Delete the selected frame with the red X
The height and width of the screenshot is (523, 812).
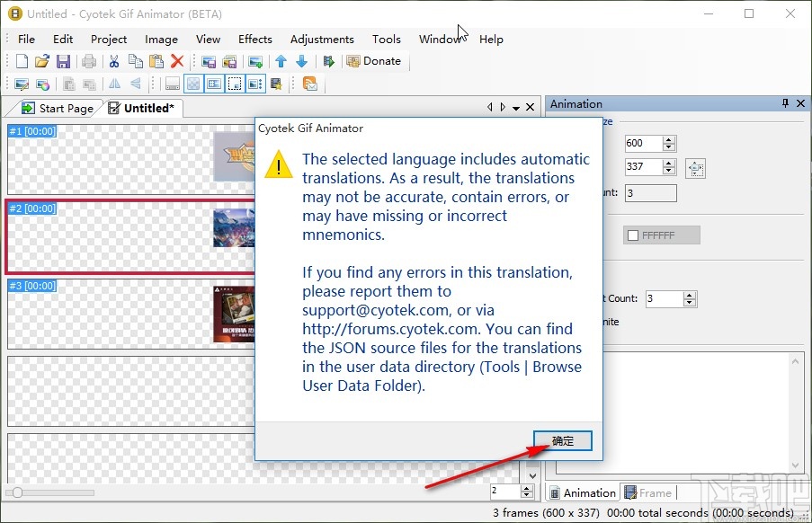pyautogui.click(x=177, y=62)
